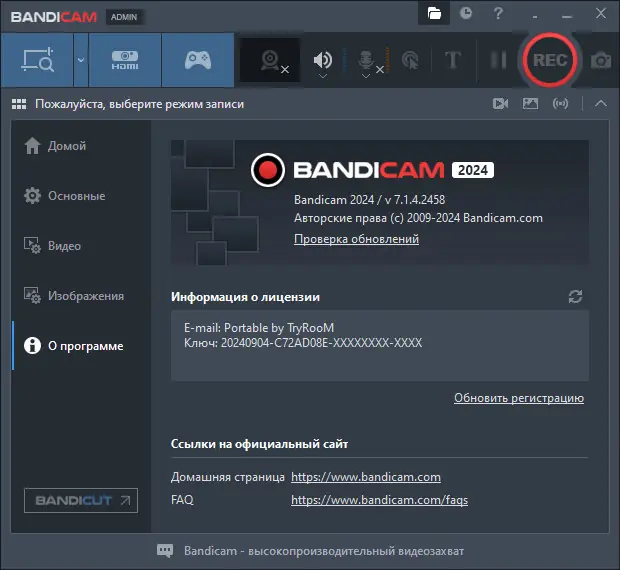
Task: Toggle microphone recording icon
Action: [x=366, y=60]
